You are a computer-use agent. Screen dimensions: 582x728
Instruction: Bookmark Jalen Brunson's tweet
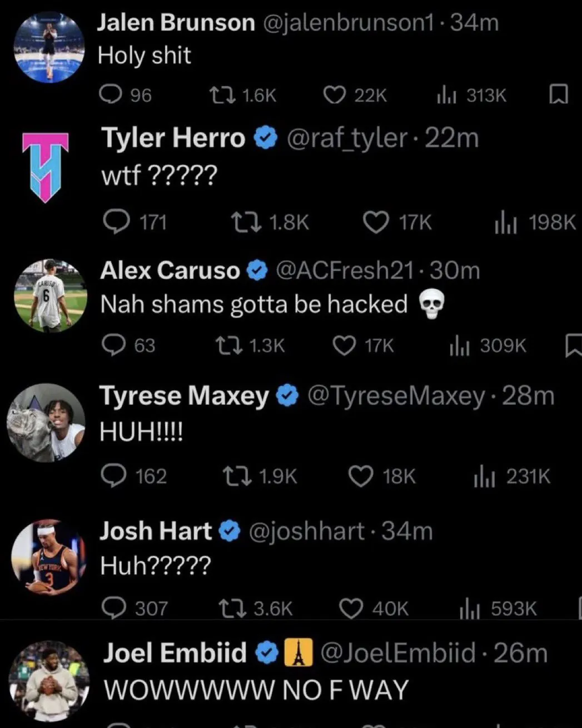(x=558, y=96)
